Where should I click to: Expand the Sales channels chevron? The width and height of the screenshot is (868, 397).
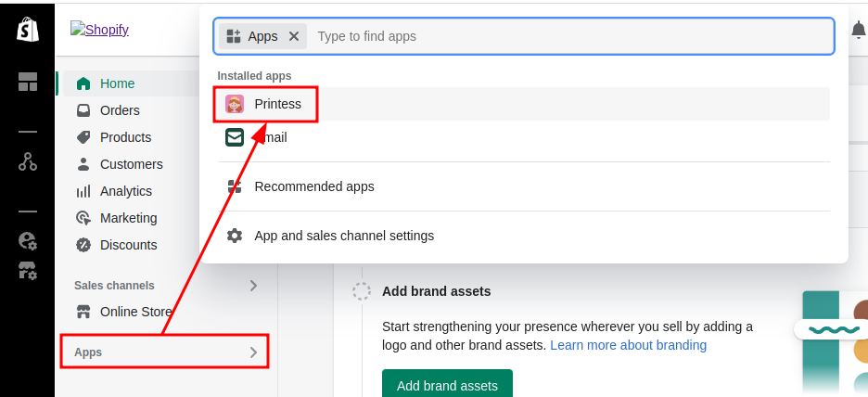253,286
